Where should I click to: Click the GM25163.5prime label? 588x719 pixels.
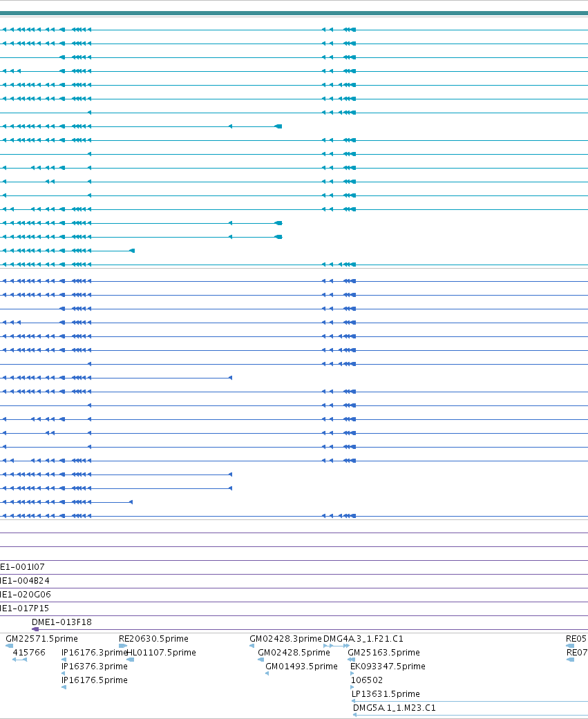(x=384, y=652)
